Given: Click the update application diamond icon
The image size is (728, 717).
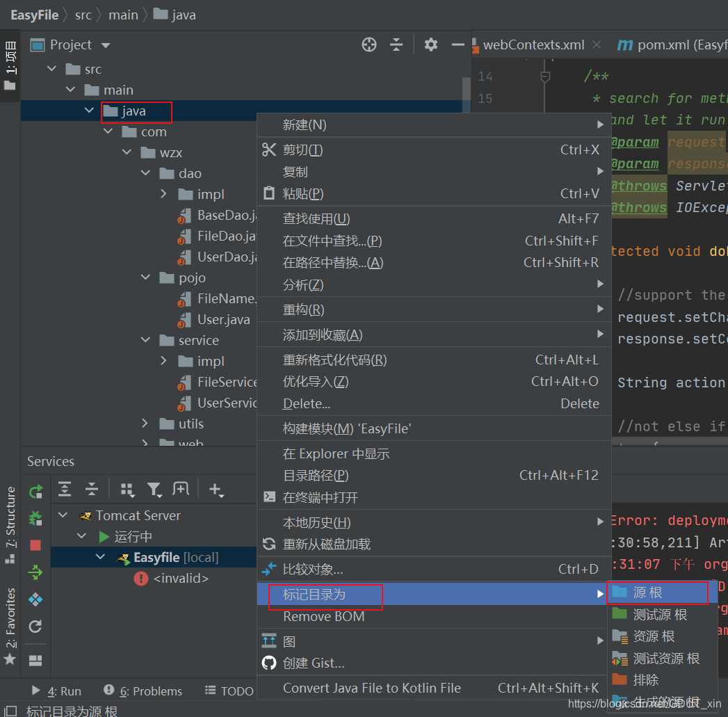Looking at the screenshot, I should [35, 599].
